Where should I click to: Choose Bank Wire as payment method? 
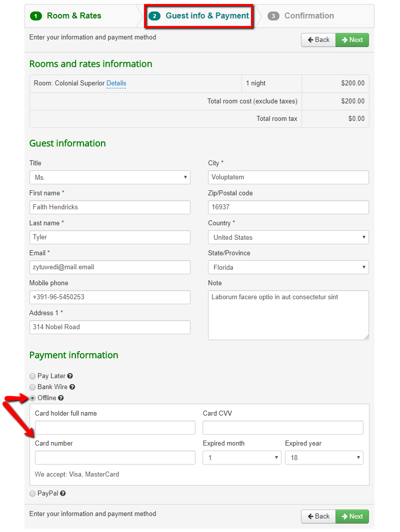[32, 387]
